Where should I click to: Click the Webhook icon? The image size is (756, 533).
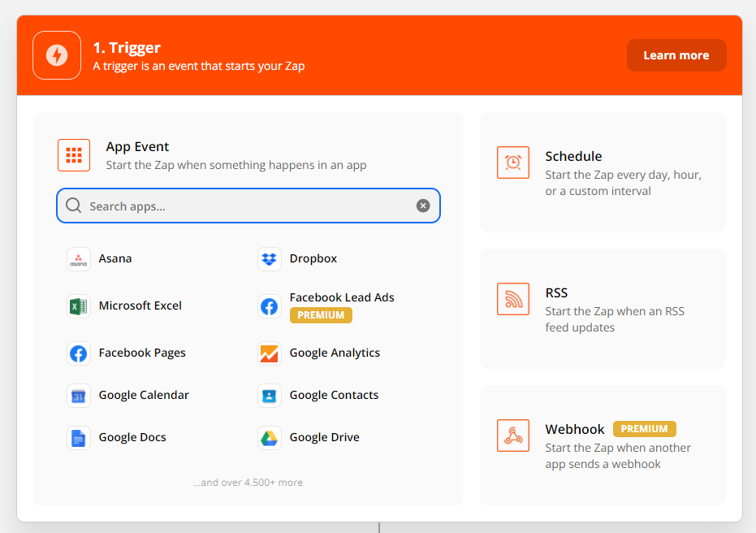tap(513, 435)
